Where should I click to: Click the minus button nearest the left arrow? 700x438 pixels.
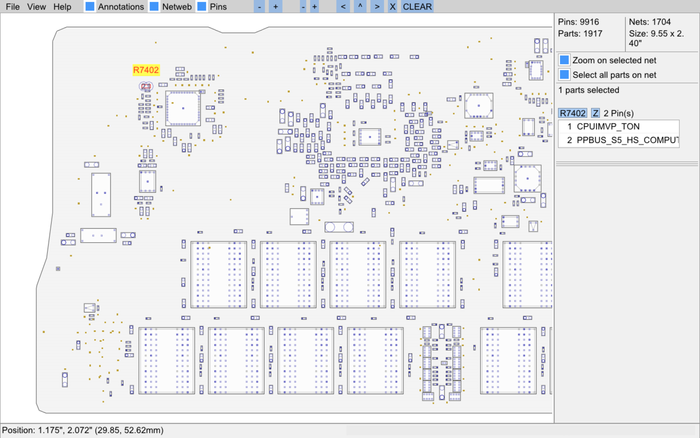click(302, 7)
